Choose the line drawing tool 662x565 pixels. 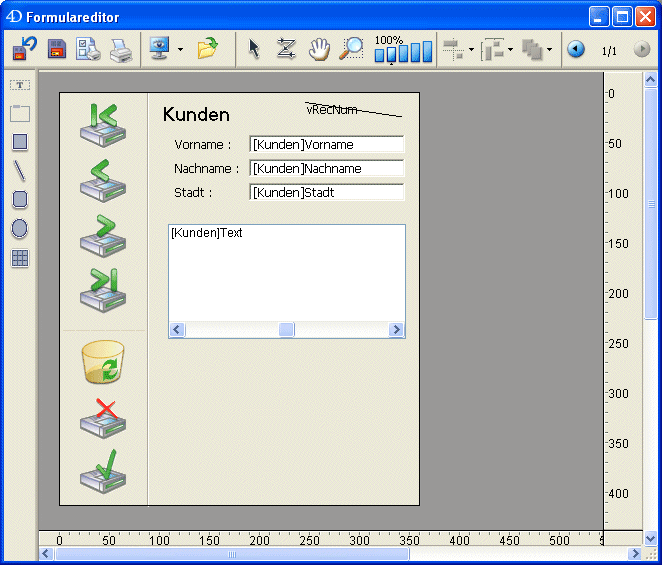pos(20,171)
